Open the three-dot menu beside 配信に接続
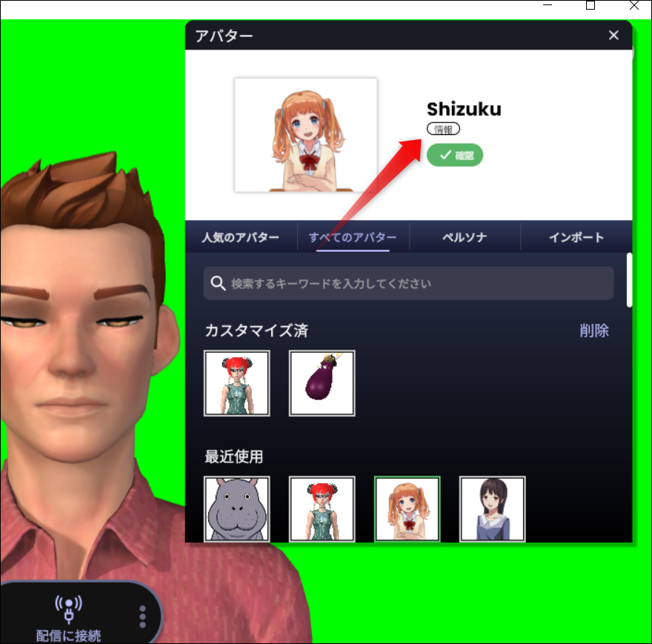Viewport: 652px width, 644px height. [142, 617]
